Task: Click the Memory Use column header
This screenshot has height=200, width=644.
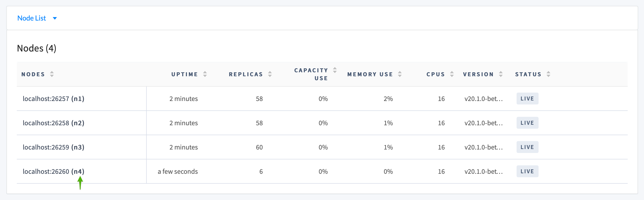Action: 370,75
